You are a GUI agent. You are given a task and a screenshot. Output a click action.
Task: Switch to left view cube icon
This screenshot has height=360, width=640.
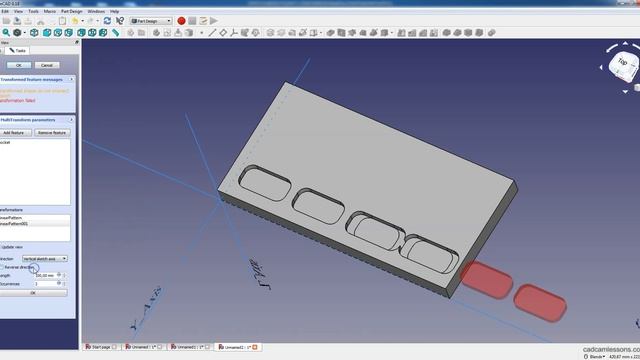point(103,33)
